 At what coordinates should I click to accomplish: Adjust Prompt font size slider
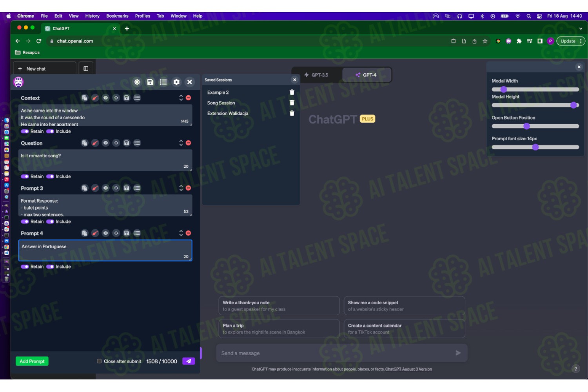coord(535,147)
